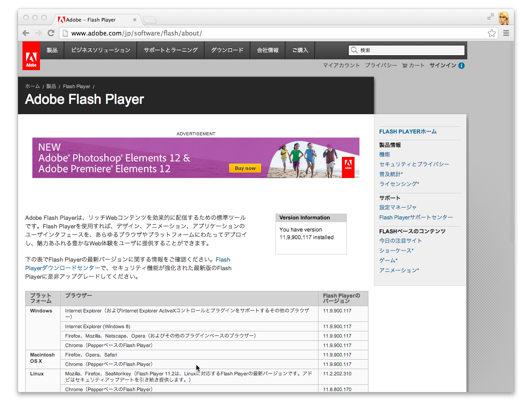Follow the セキュリティとプライバシー sidebar link
Screen dimensions: 532x419
(x=414, y=165)
